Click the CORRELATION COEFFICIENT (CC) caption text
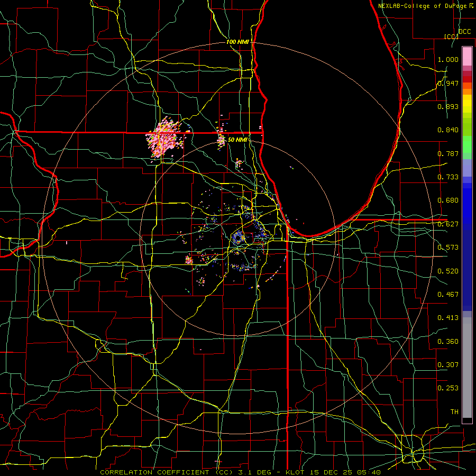 167,472
